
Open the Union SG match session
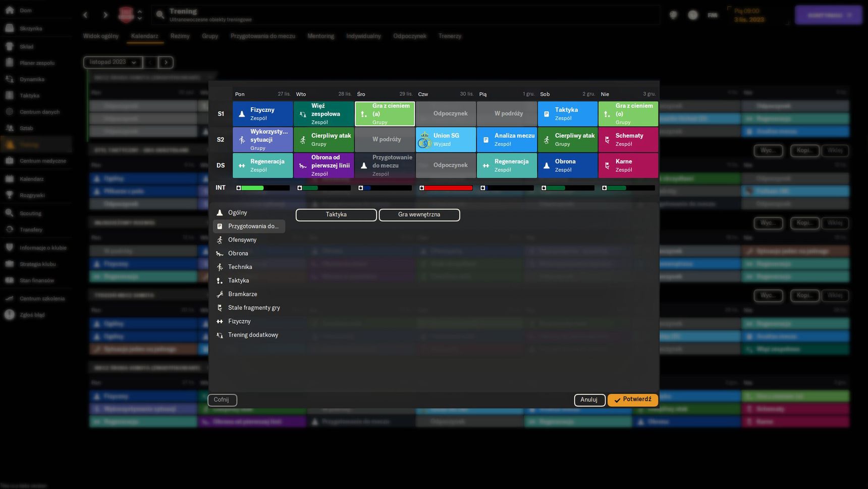point(446,139)
